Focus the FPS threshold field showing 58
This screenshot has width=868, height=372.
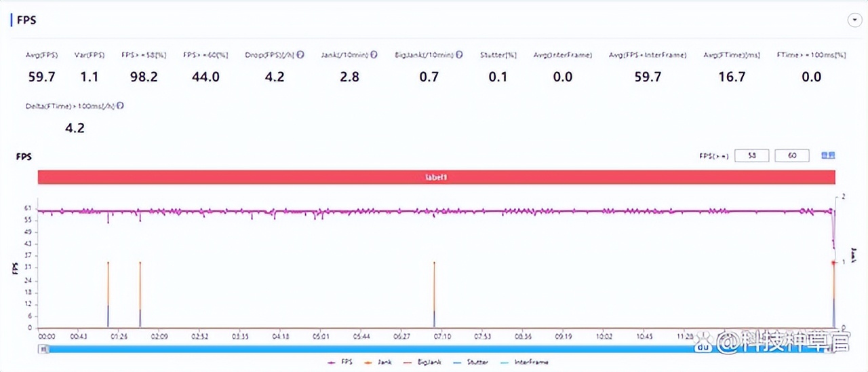(x=751, y=156)
